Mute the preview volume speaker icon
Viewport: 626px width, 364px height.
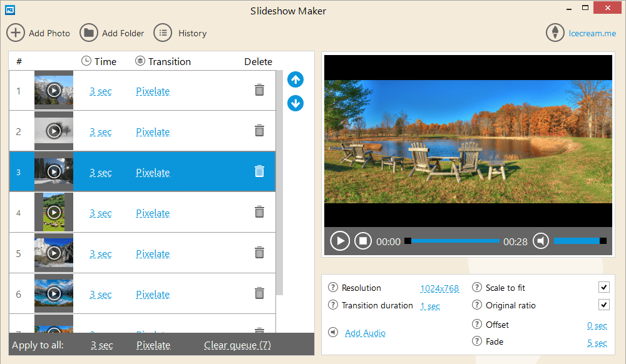[541, 241]
